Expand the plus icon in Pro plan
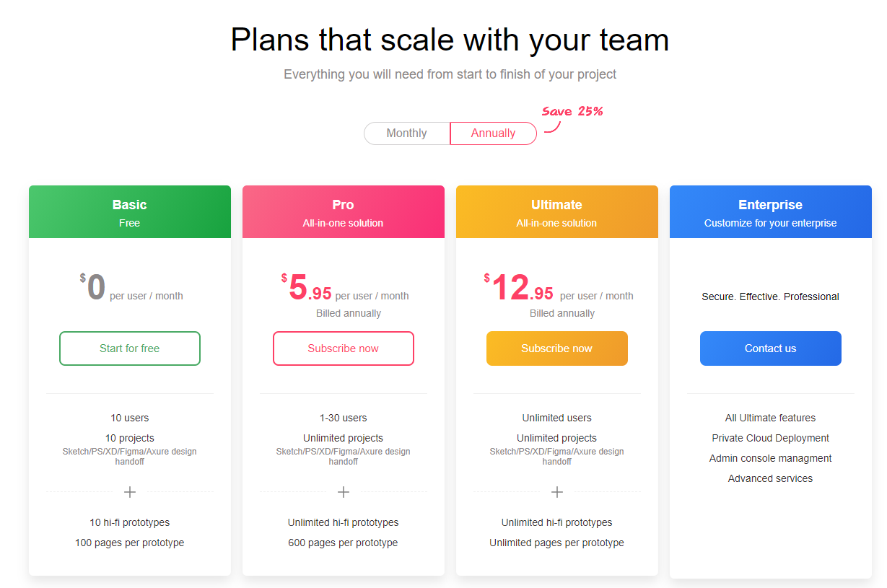887x588 pixels. pos(344,492)
